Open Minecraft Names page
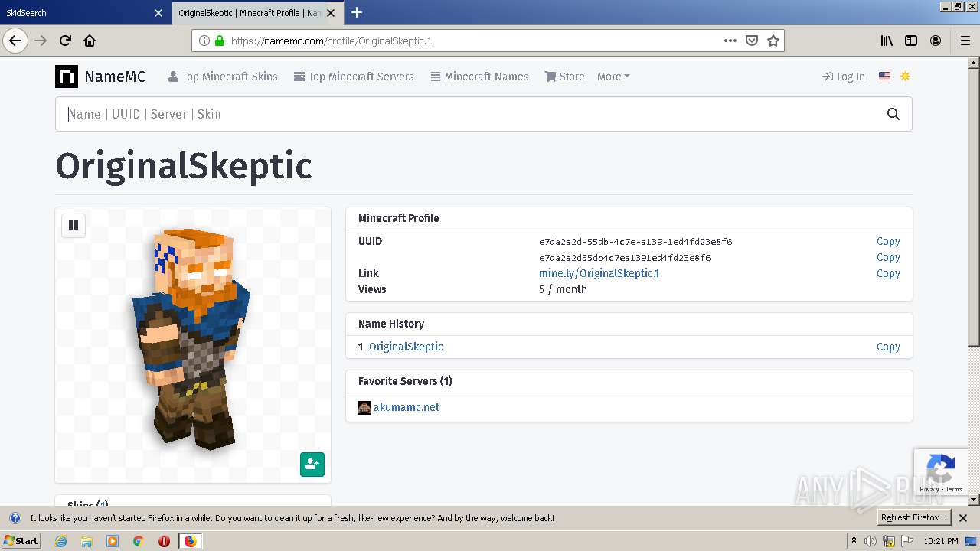Viewport: 980px width, 551px height. pos(479,77)
